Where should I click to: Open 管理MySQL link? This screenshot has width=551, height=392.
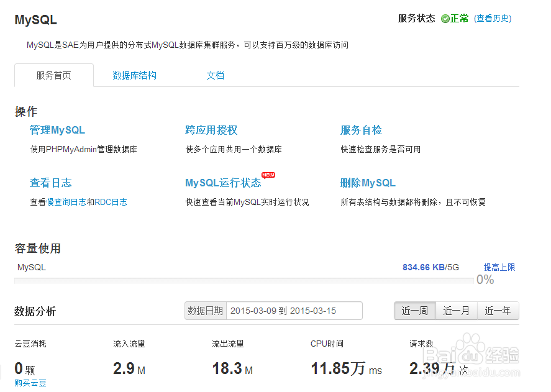tap(57, 130)
